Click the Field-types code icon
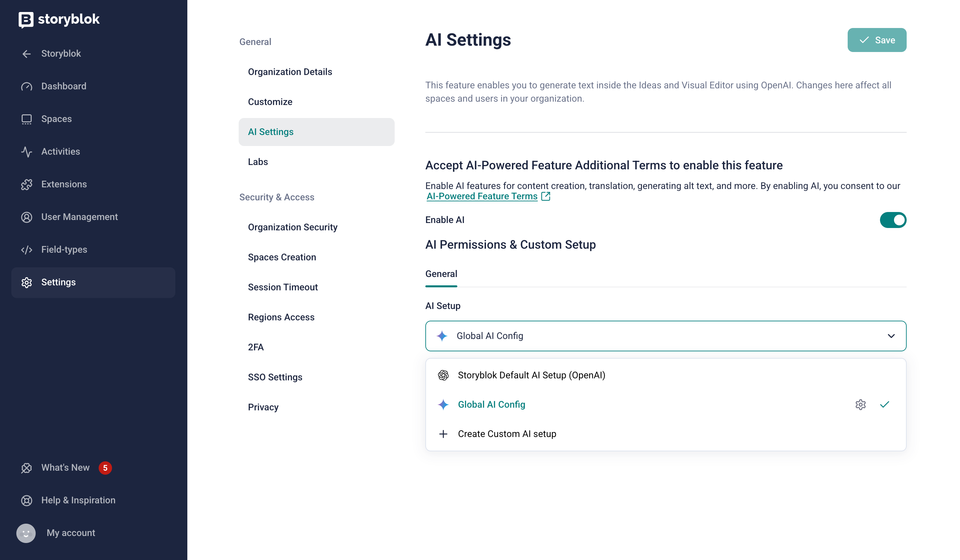The image size is (960, 560). [x=26, y=250]
